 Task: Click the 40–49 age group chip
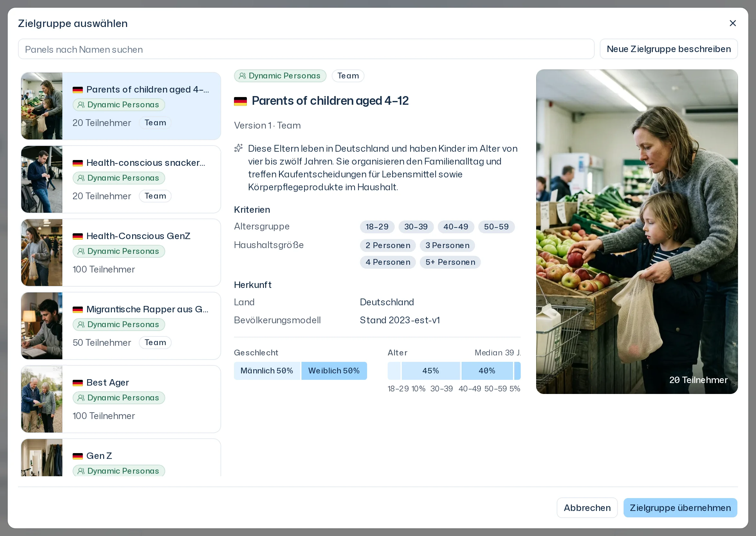[455, 227]
